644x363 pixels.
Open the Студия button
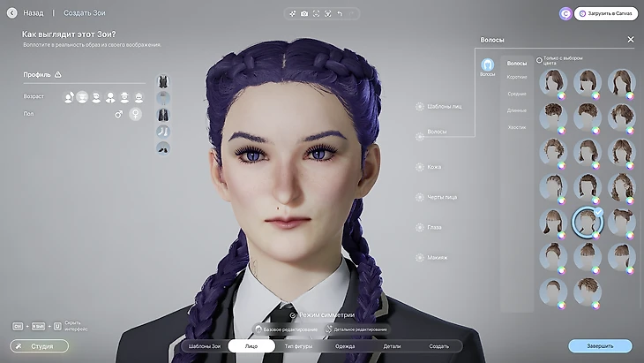[40, 346]
